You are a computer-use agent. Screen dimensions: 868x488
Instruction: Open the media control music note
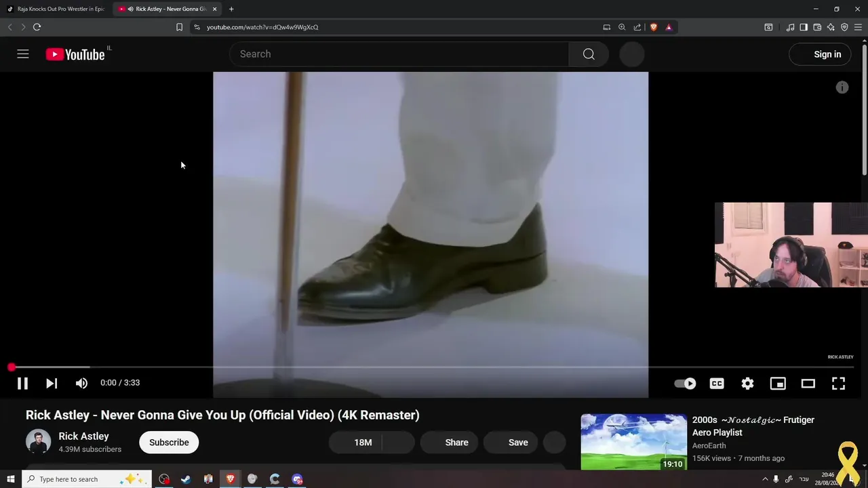point(790,27)
